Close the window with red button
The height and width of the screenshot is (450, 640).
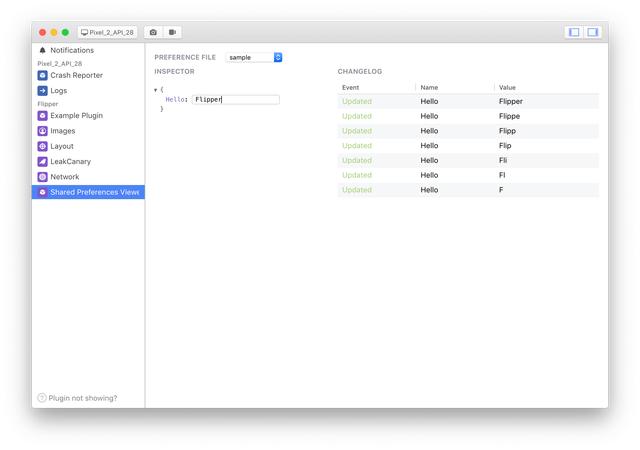(42, 32)
